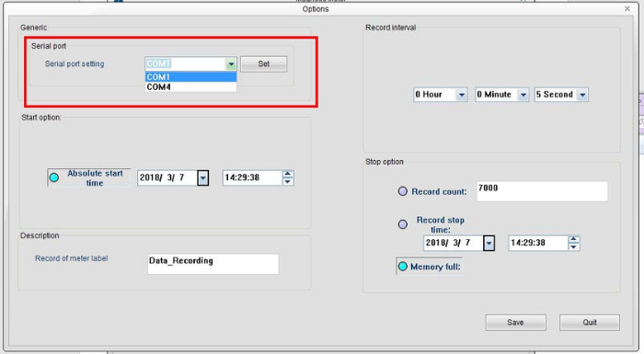This screenshot has height=354, width=644.
Task: Click the Quit button
Action: [590, 323]
